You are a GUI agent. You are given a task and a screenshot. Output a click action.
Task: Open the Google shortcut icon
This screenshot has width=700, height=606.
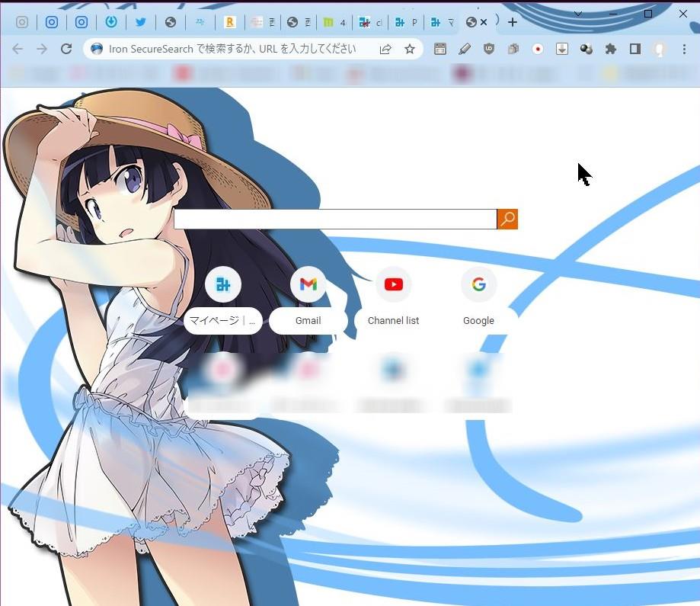[x=478, y=284]
